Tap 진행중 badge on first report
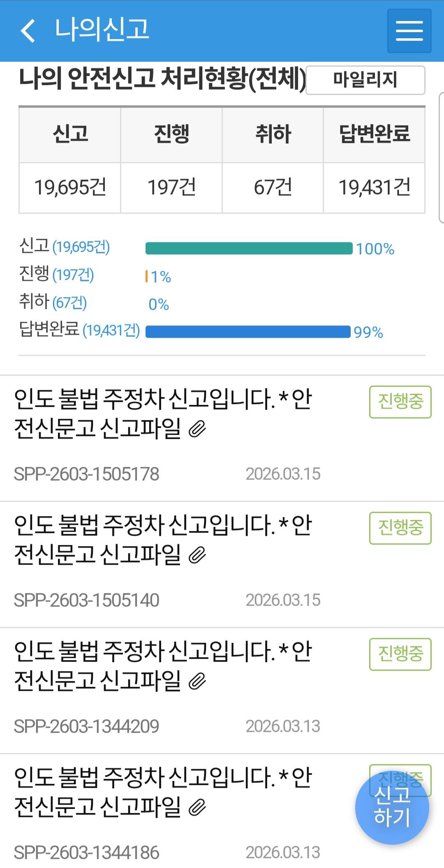This screenshot has height=868, width=444. click(x=400, y=402)
